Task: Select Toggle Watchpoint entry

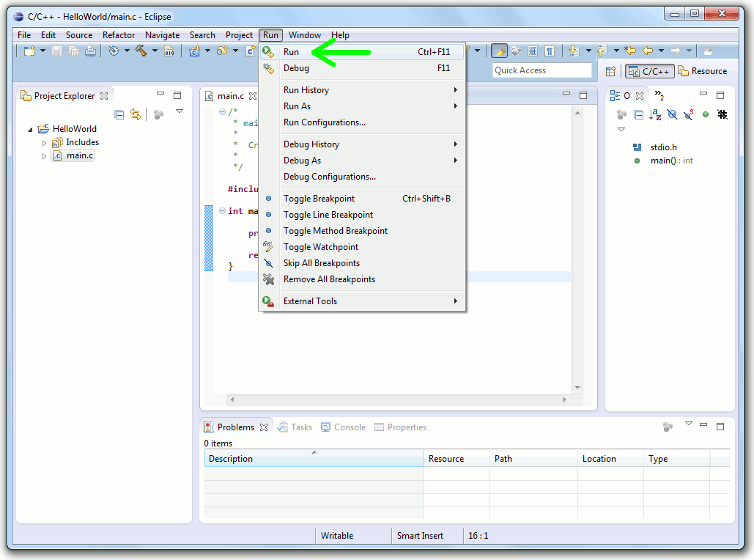Action: click(x=362, y=247)
